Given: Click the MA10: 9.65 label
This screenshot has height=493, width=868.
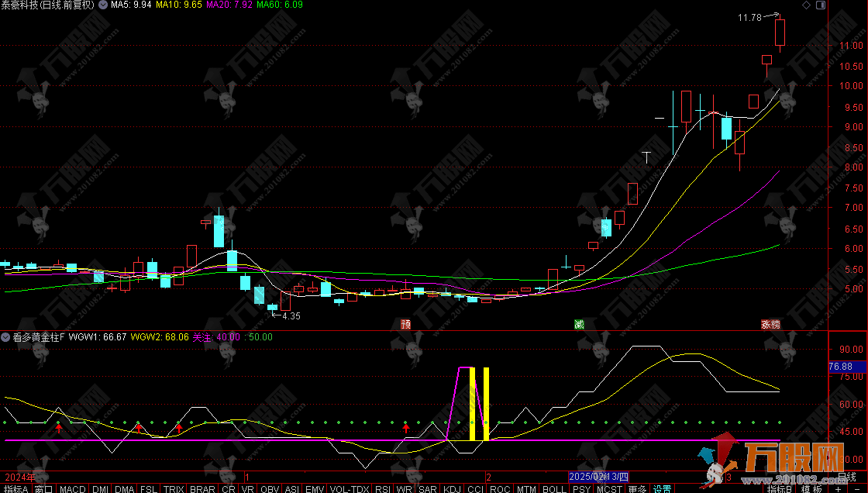Looking at the screenshot, I should [179, 5].
